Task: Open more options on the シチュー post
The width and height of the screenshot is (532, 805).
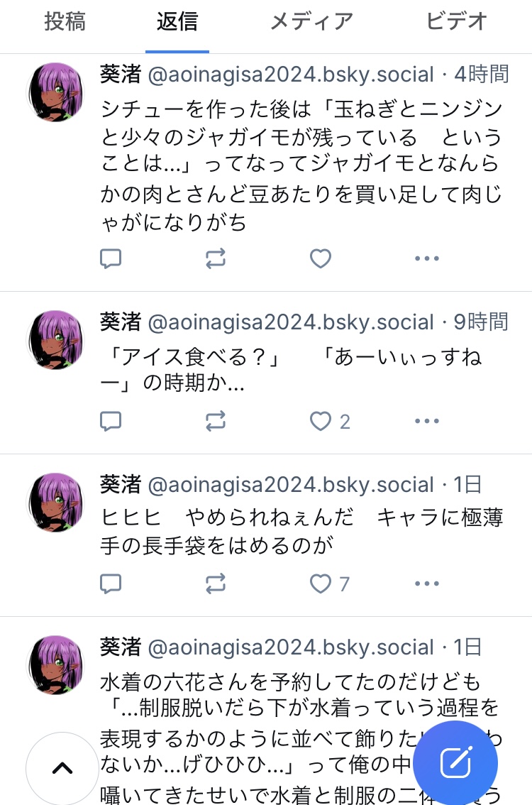Action: point(427,258)
